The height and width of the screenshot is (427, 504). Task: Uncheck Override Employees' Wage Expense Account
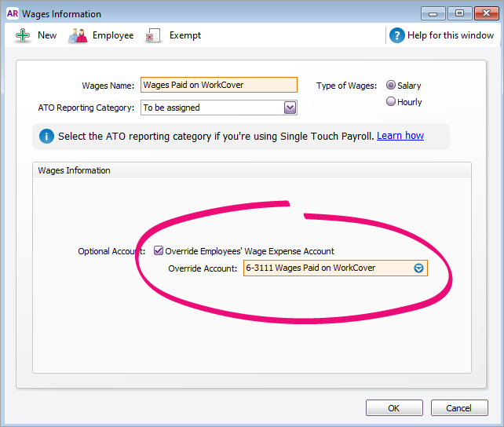click(159, 251)
